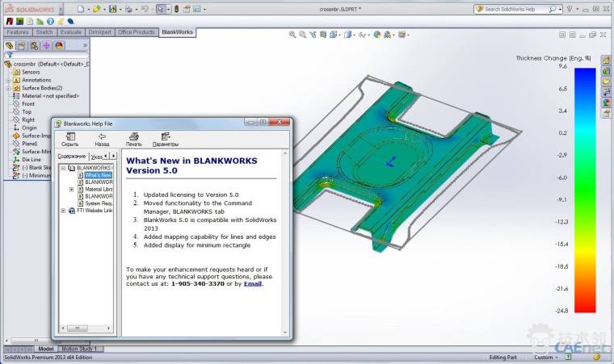Switch to the Sketch tab
Viewport: 614px width, 364px height.
click(x=44, y=32)
